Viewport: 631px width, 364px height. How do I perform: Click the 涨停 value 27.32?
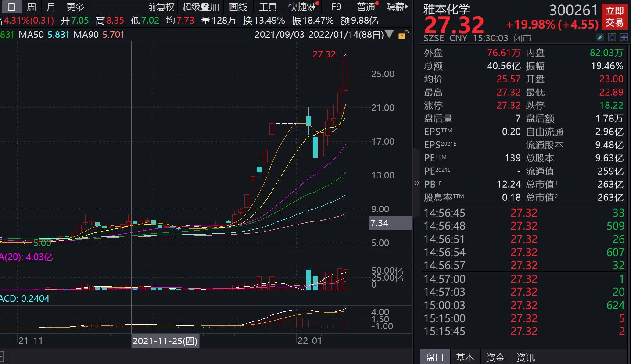pos(508,106)
